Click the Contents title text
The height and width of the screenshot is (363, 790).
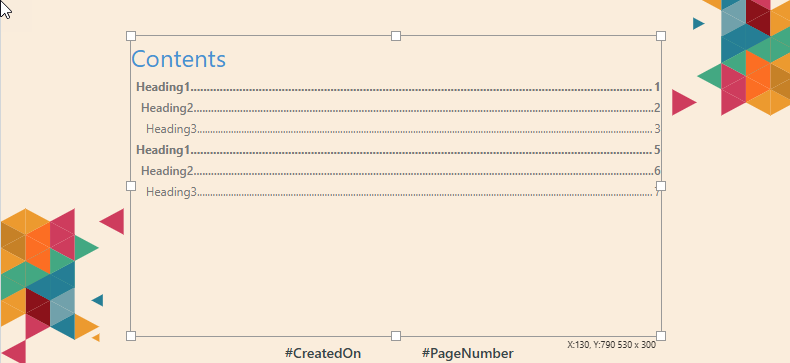coord(178,59)
